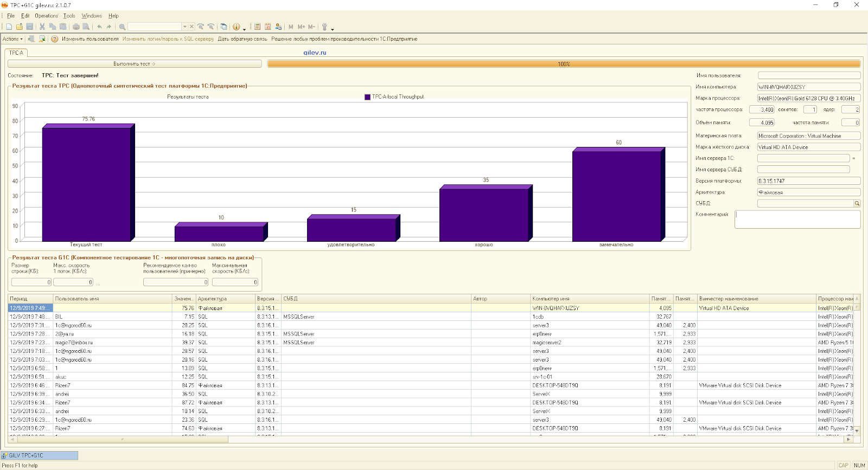Click the M+ memory add button

pyautogui.click(x=301, y=27)
